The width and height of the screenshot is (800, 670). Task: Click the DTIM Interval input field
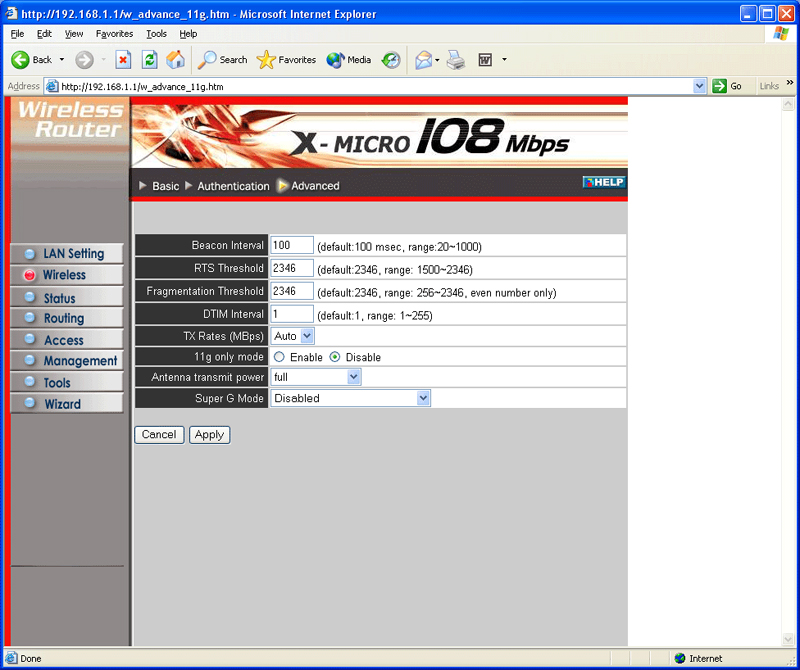tap(292, 314)
